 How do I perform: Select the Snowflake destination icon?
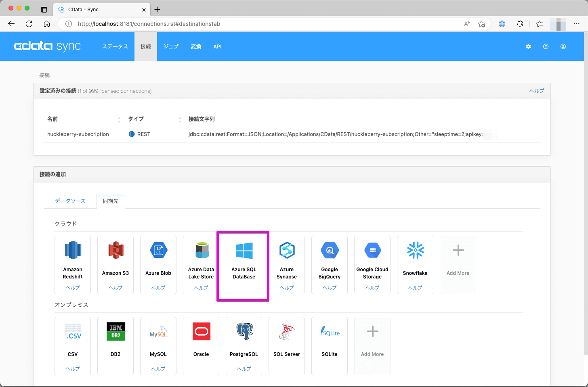point(415,250)
